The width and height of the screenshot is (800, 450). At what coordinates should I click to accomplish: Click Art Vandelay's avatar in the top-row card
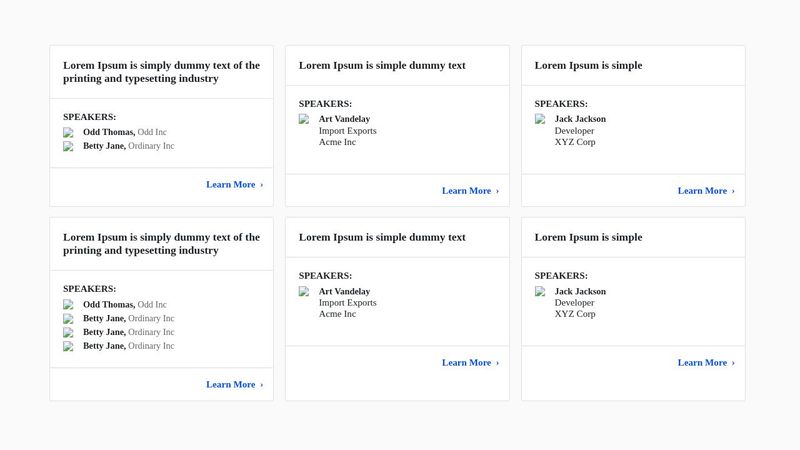[x=304, y=119]
